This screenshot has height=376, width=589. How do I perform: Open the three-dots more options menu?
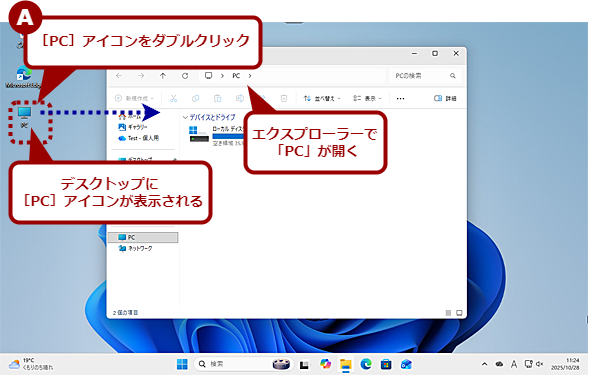[400, 99]
